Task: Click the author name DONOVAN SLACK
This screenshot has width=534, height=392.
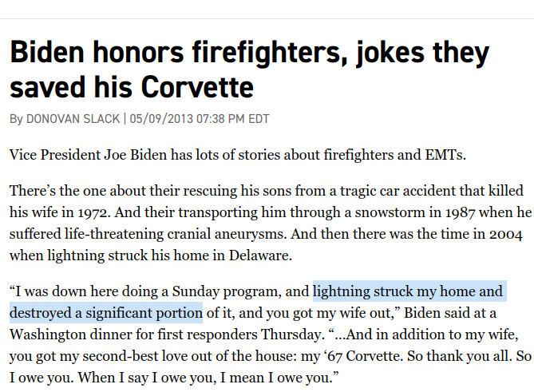Action: (73, 119)
